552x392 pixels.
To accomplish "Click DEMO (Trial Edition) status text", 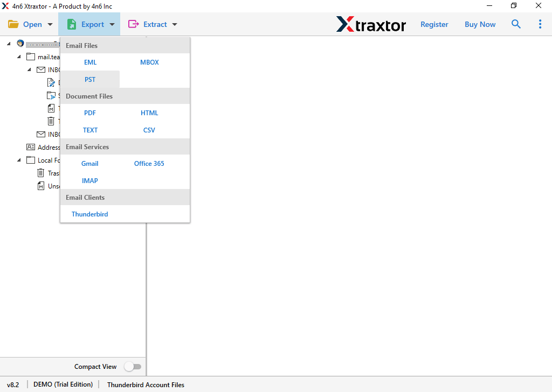I will click(x=63, y=384).
